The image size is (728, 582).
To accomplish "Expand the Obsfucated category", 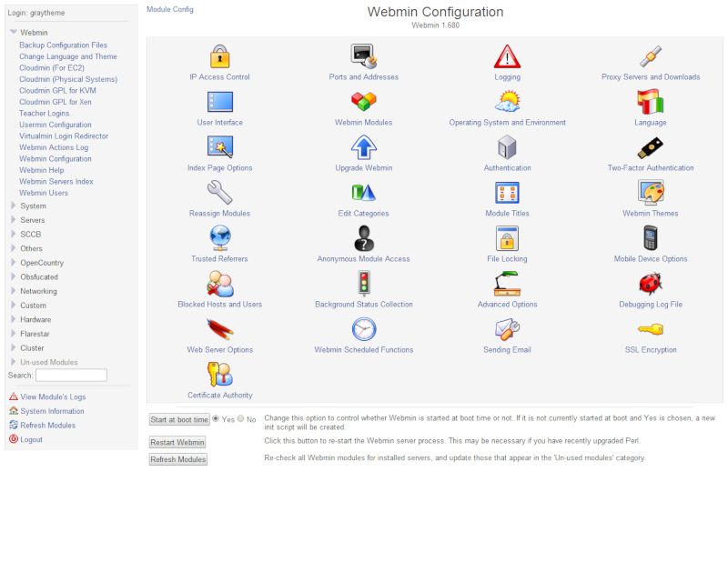I will click(x=14, y=276).
